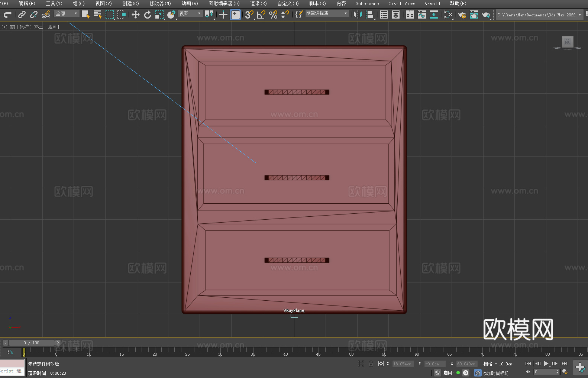
Task: Click the [+] viewport label menu
Action: (4, 27)
